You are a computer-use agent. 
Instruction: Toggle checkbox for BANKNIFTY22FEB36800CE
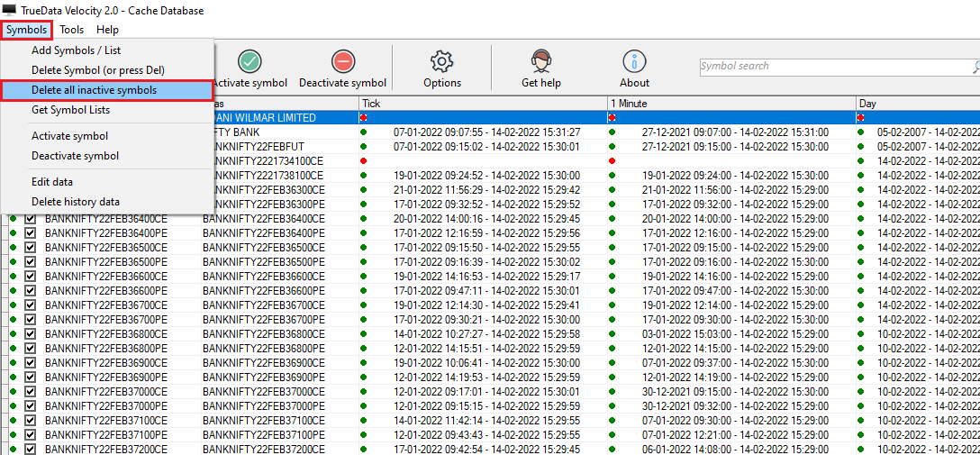[x=30, y=333]
